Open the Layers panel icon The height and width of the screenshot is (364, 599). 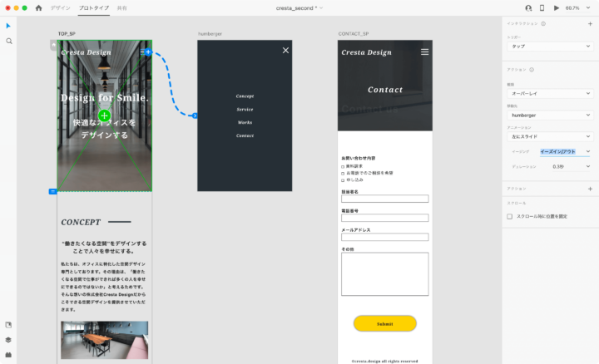pos(8,340)
